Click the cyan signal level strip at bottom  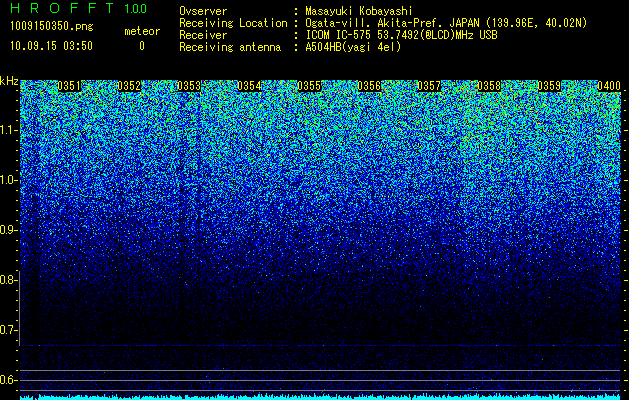321,397
